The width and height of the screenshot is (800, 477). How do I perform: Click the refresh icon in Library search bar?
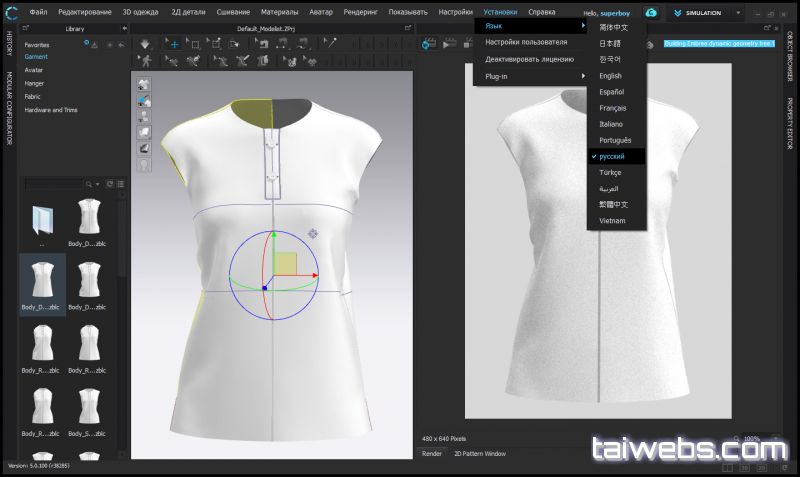click(109, 184)
